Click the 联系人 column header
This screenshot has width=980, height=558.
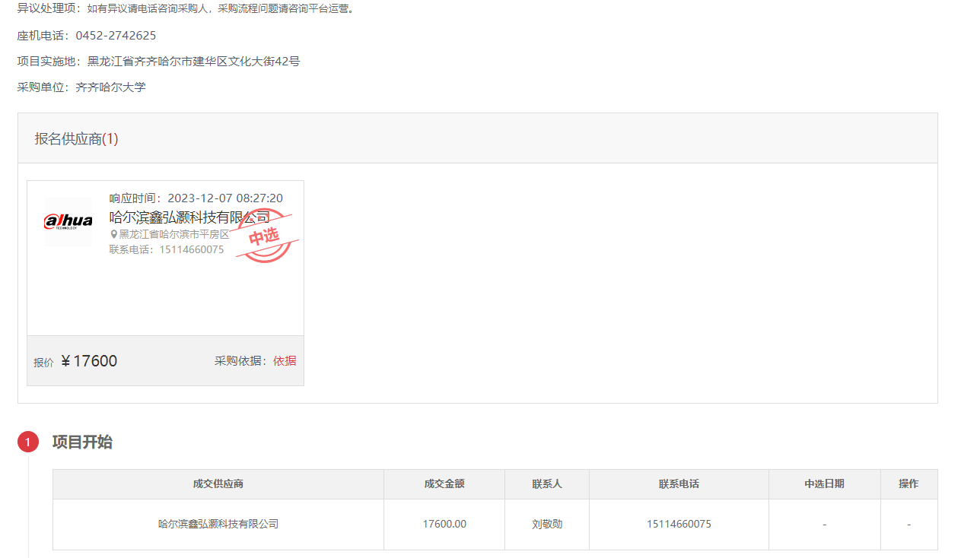coord(547,484)
